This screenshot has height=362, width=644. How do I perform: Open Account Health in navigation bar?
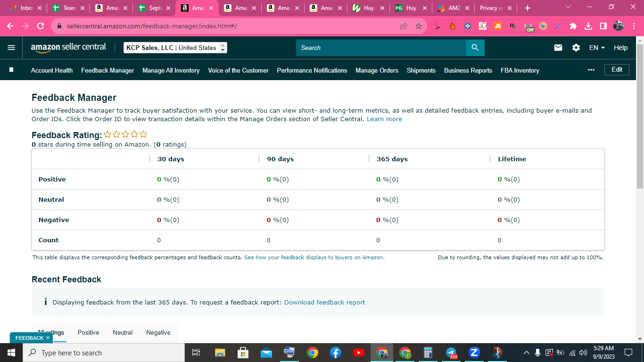pos(52,70)
